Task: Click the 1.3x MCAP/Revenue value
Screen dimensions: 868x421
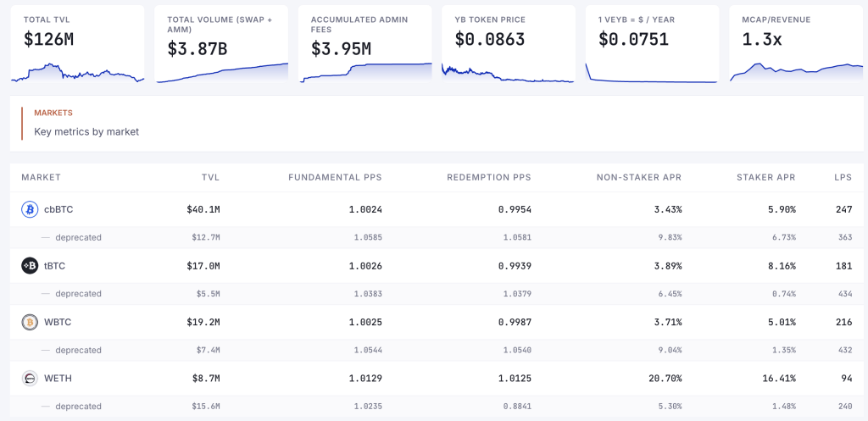Action: click(762, 39)
